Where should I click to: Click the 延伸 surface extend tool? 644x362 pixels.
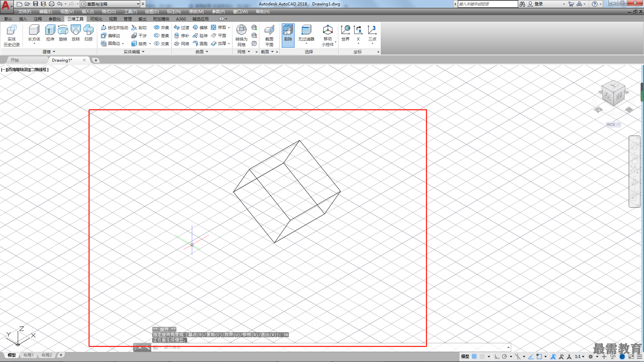(x=200, y=36)
